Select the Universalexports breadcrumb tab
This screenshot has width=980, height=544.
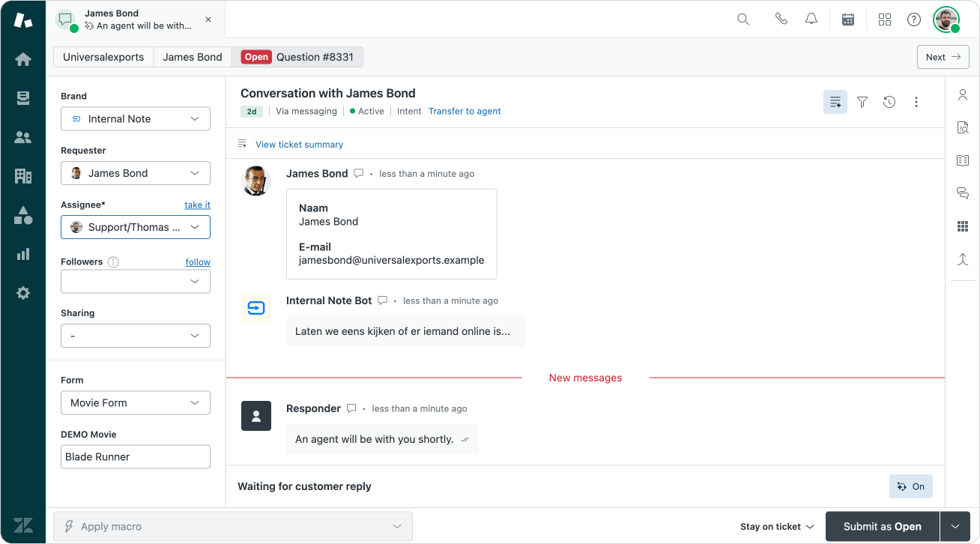(103, 57)
